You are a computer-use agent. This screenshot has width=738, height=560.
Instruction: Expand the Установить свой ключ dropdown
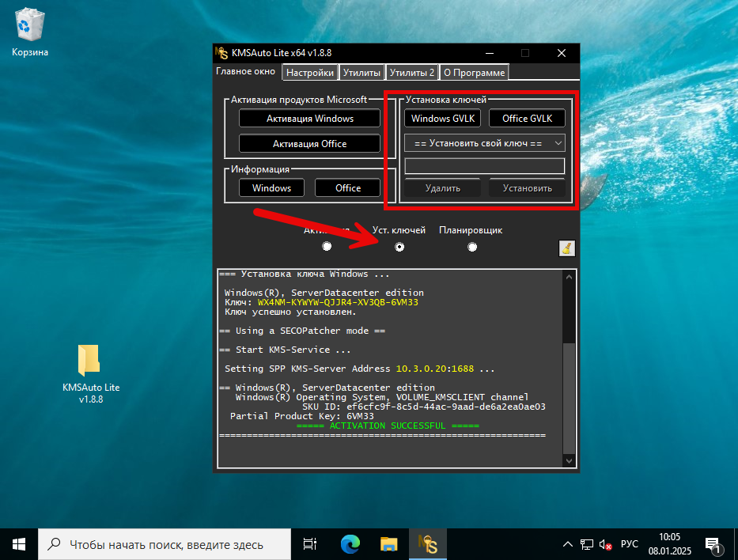tap(484, 143)
